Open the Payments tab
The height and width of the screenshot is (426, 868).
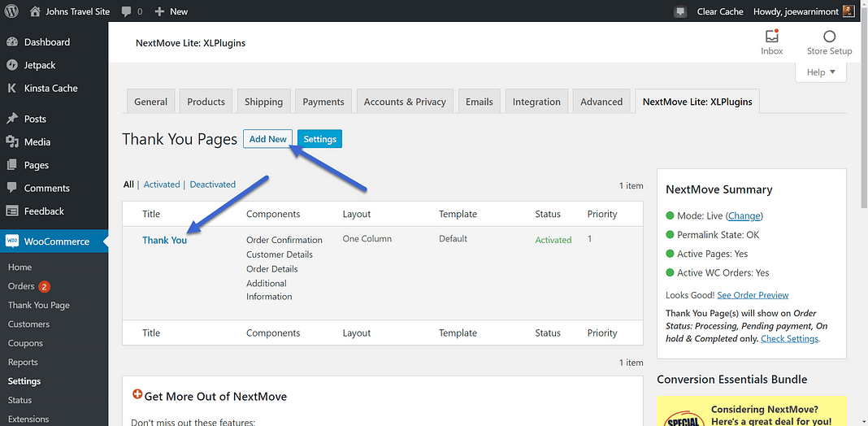[323, 102]
